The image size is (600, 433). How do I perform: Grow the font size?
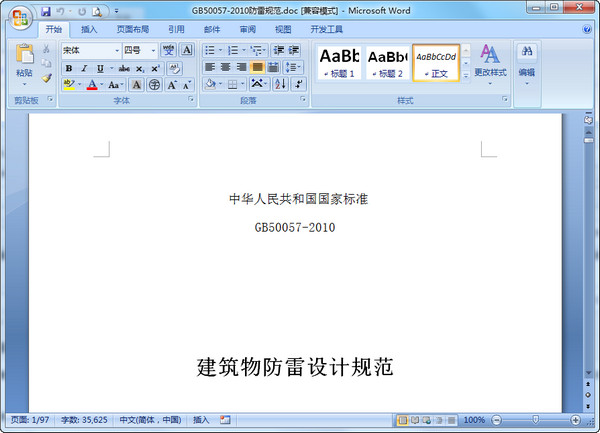tap(172, 85)
